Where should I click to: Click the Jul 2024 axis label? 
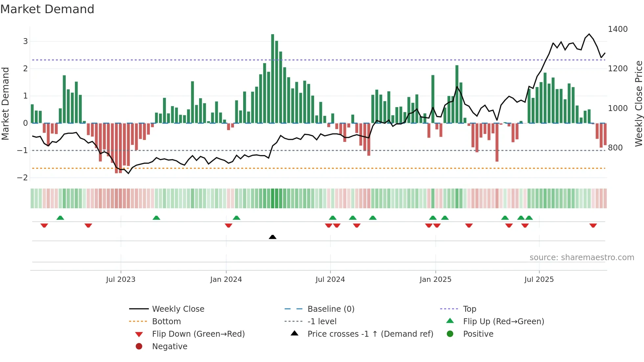[330, 280]
